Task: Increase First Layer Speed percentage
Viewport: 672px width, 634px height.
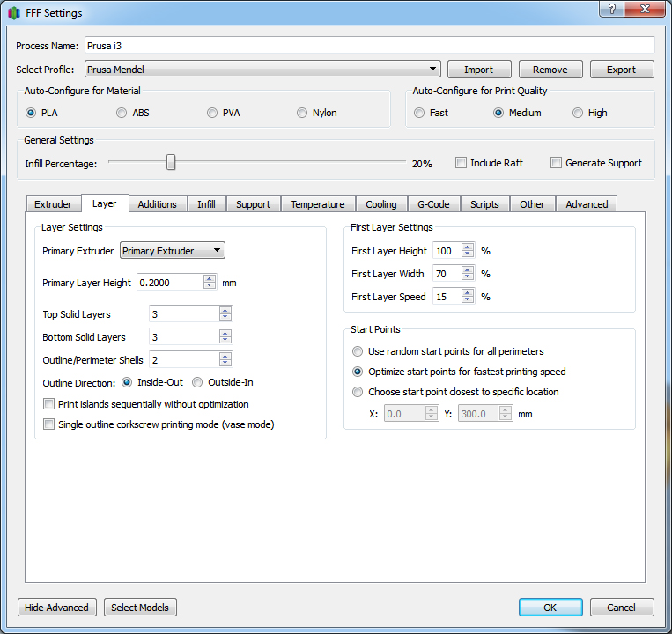Action: (x=468, y=292)
